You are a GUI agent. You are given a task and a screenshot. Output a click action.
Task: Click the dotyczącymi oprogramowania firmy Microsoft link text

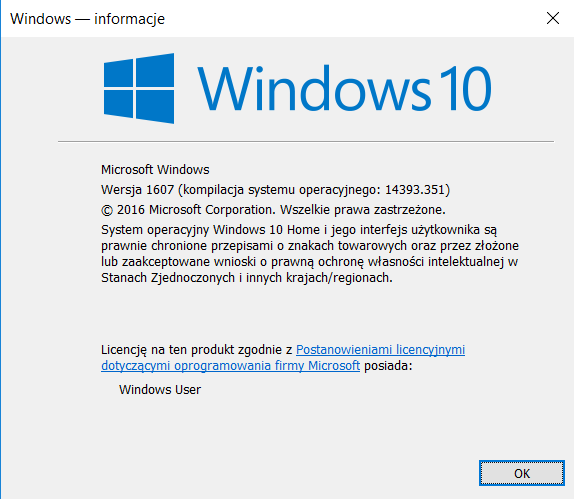tap(231, 365)
